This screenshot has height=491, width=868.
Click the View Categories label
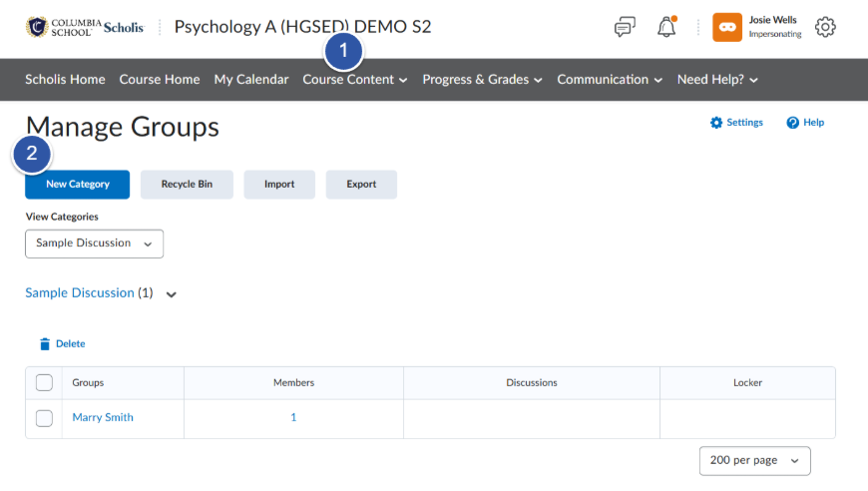pyautogui.click(x=62, y=217)
